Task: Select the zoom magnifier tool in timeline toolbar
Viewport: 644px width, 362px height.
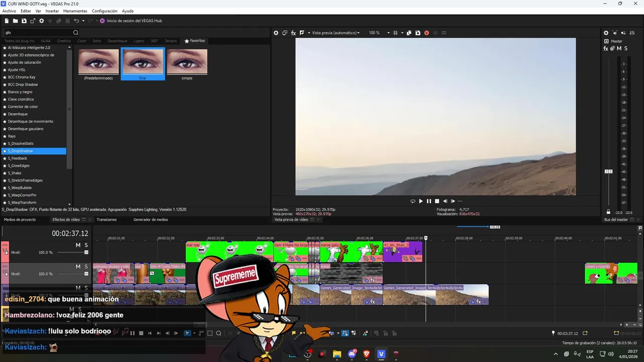Action: point(219,333)
